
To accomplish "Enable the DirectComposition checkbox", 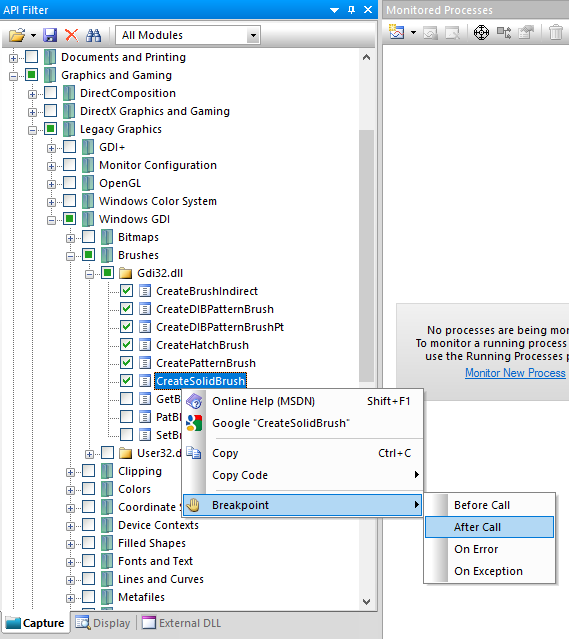I will coord(51,93).
